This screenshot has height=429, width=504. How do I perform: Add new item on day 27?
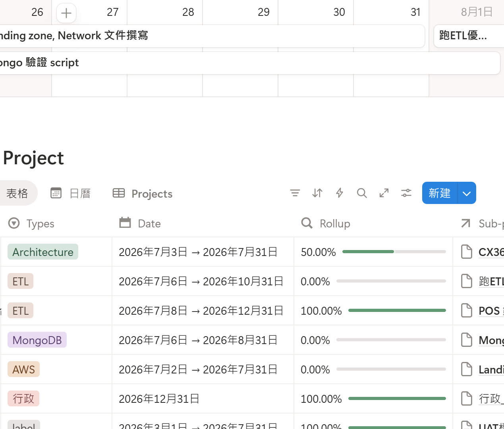(x=66, y=13)
